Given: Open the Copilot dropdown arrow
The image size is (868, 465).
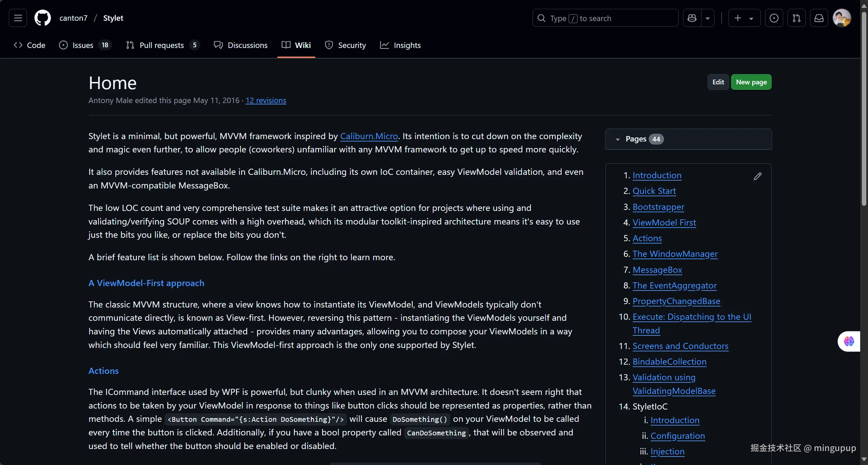Looking at the screenshot, I should pyautogui.click(x=708, y=18).
